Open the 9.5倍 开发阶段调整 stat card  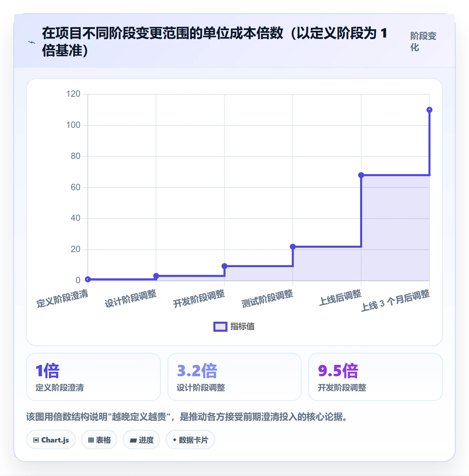coord(376,377)
